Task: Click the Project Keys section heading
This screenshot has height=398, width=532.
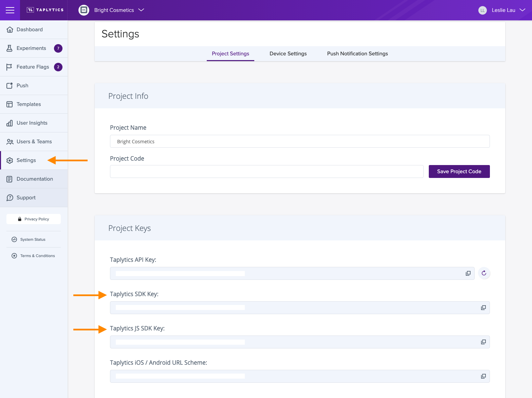Action: click(x=130, y=228)
